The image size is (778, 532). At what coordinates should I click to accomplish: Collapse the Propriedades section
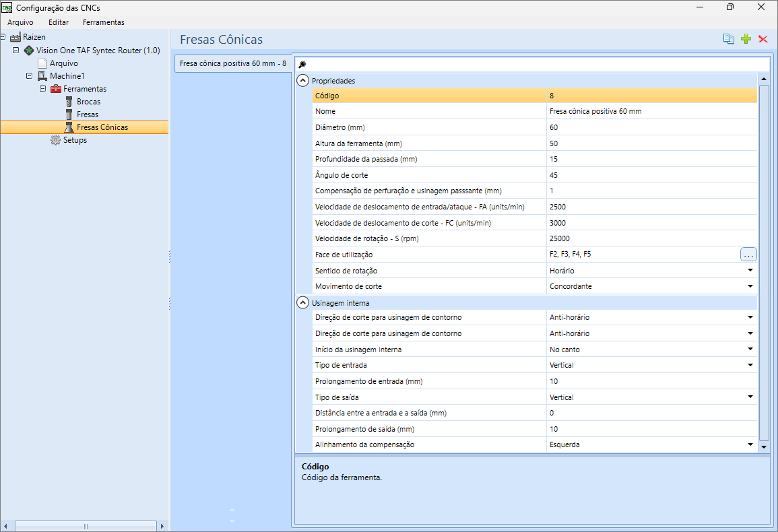(302, 80)
